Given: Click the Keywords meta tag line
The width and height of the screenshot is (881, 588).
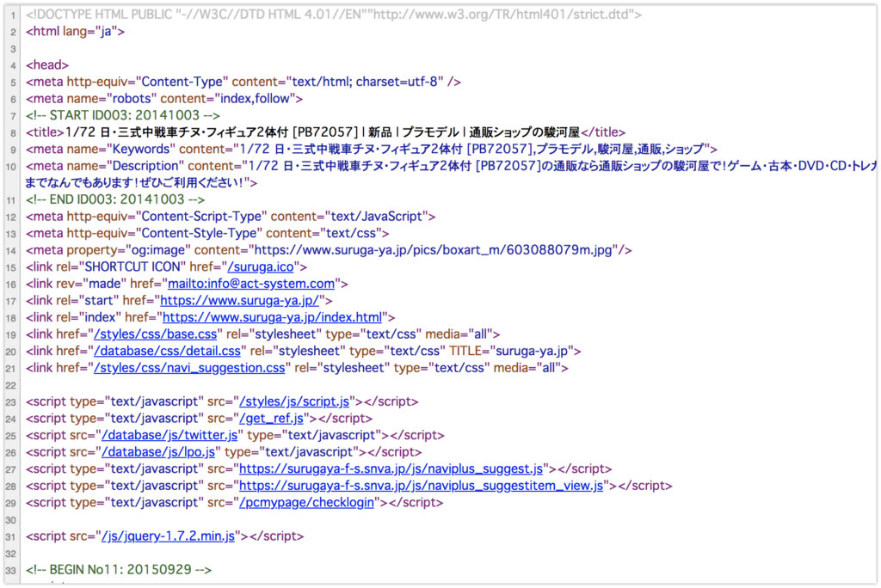Looking at the screenshot, I should 372,150.
